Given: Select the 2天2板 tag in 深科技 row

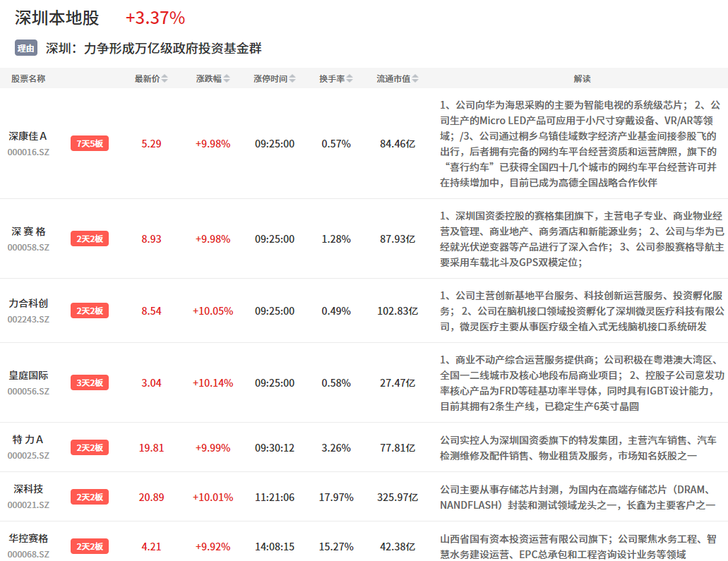Looking at the screenshot, I should 90,497.
